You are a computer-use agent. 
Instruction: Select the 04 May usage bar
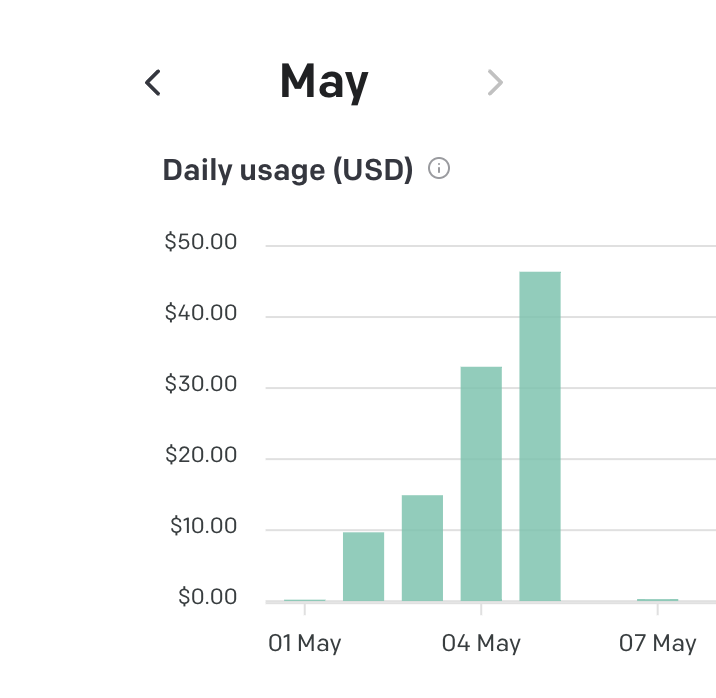click(481, 484)
